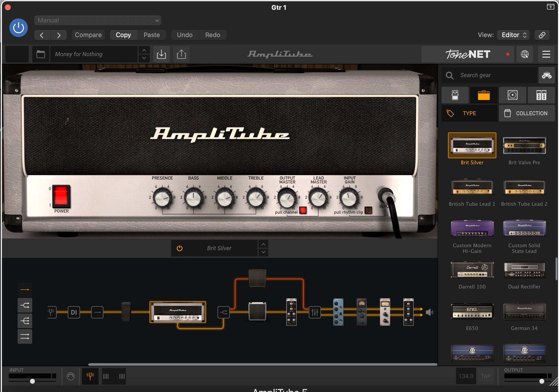Switch to previous amp model up chevron
The image size is (559, 392).
(x=263, y=244)
